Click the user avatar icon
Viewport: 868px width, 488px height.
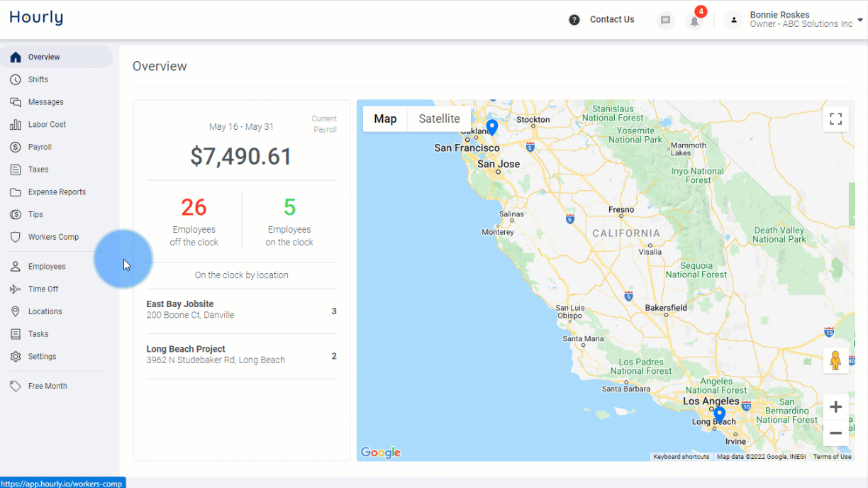pos(734,20)
